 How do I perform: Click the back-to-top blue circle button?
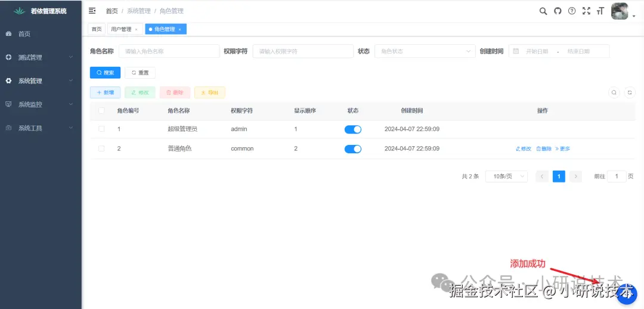pos(627,294)
